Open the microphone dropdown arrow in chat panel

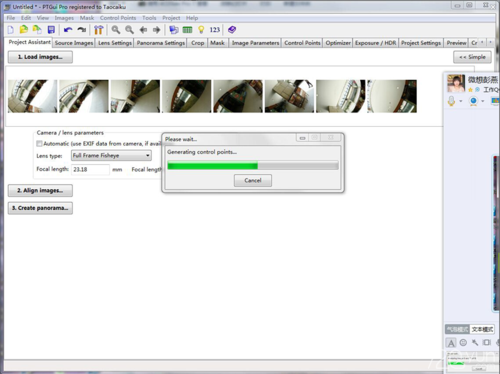[x=461, y=101]
